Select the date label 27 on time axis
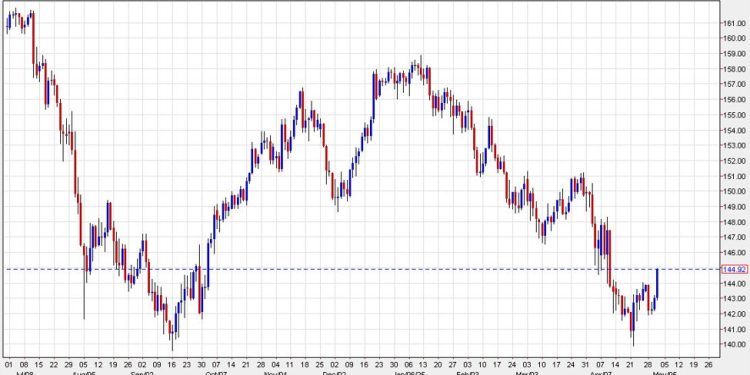The image size is (750, 375). click(x=453, y=364)
